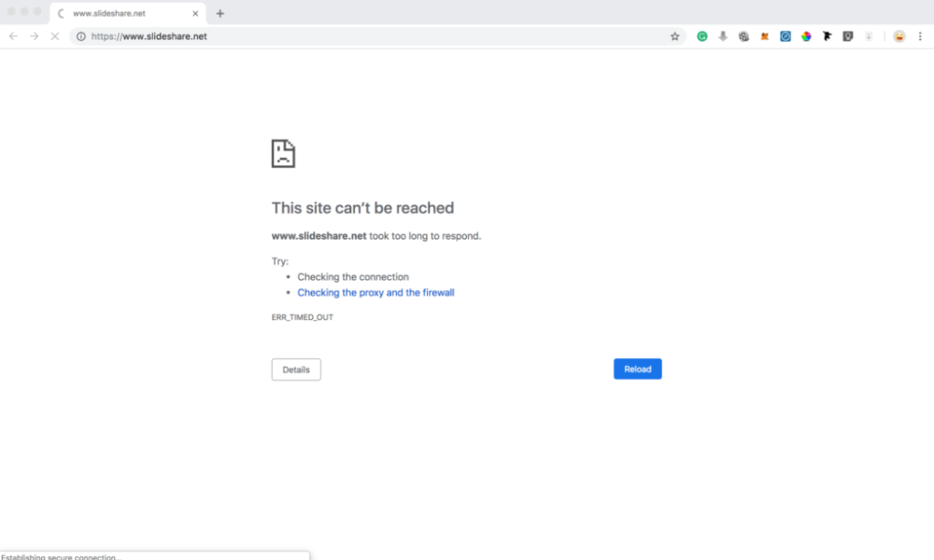
Task: Click the black cursor extension icon
Action: tap(827, 36)
